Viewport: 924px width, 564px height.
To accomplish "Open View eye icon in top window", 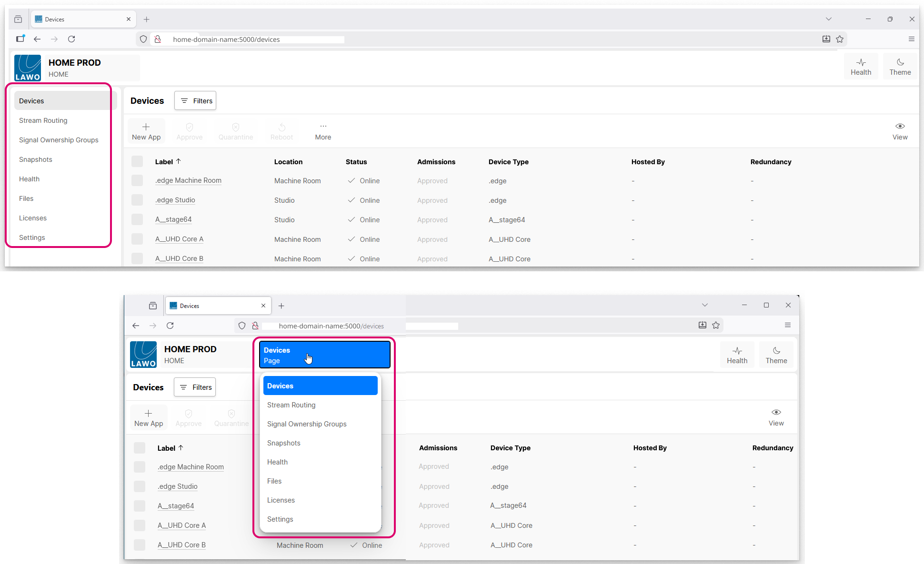I will pyautogui.click(x=900, y=127).
